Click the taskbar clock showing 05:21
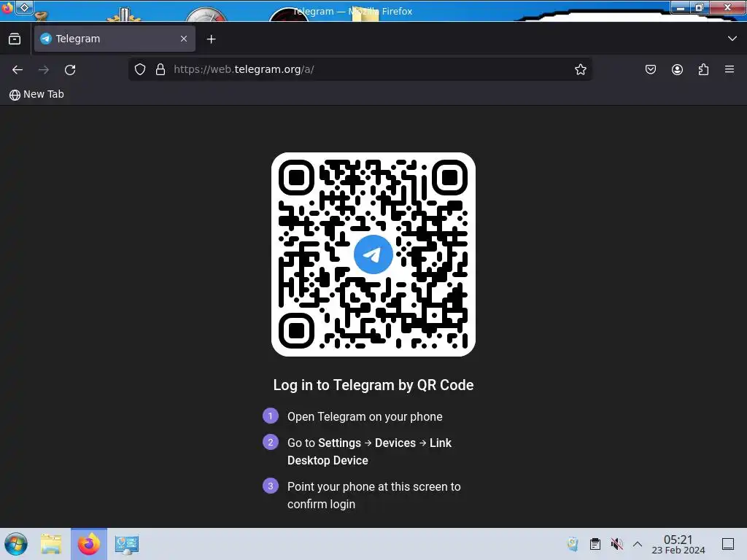747x560 pixels. click(x=678, y=544)
